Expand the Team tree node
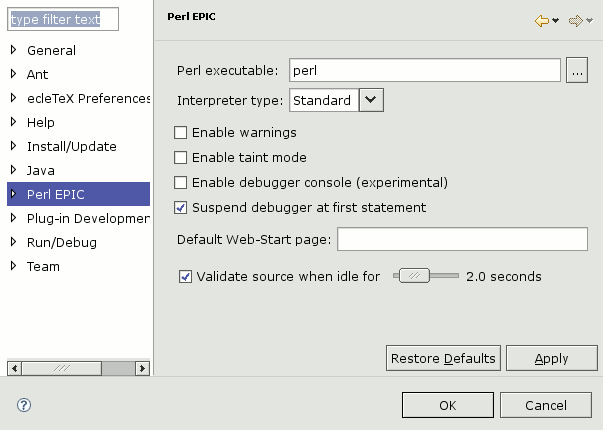603x430 pixels. pos(13,266)
